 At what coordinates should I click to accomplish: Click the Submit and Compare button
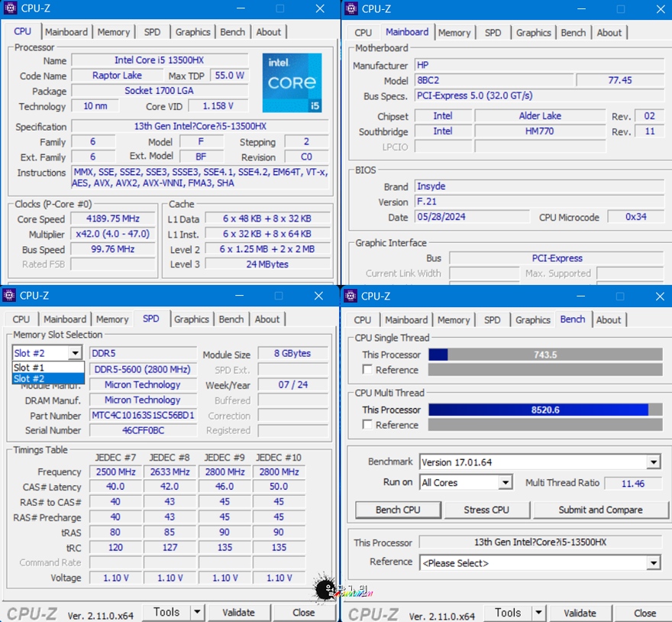click(600, 510)
